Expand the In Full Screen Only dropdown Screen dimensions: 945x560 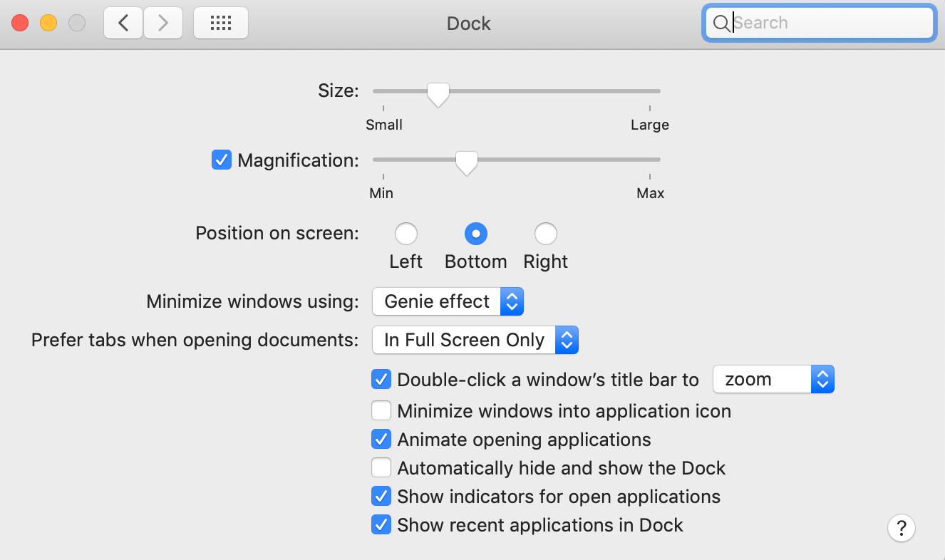click(475, 341)
